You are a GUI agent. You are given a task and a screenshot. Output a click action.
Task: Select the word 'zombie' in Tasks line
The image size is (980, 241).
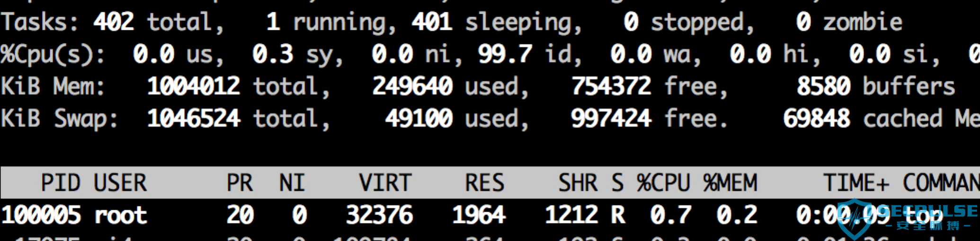[x=863, y=22]
